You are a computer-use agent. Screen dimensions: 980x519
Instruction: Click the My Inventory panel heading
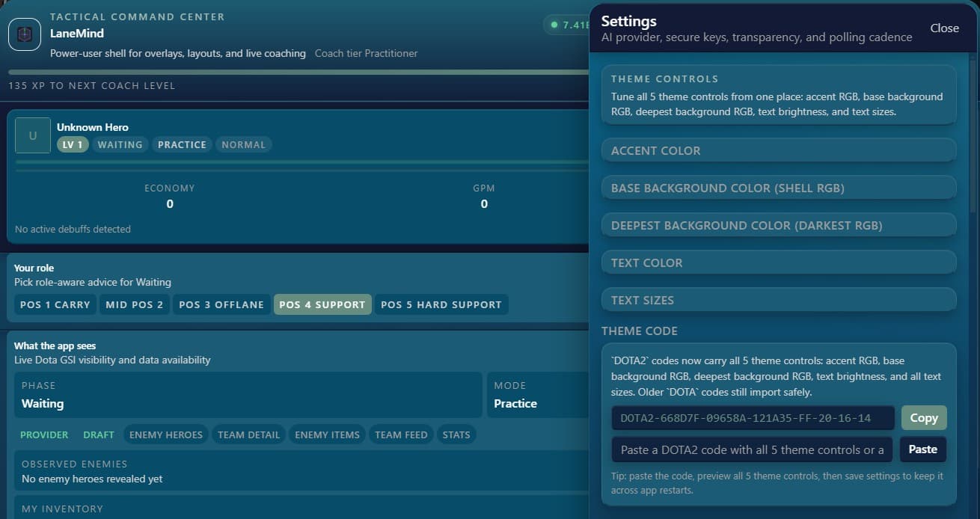point(62,509)
